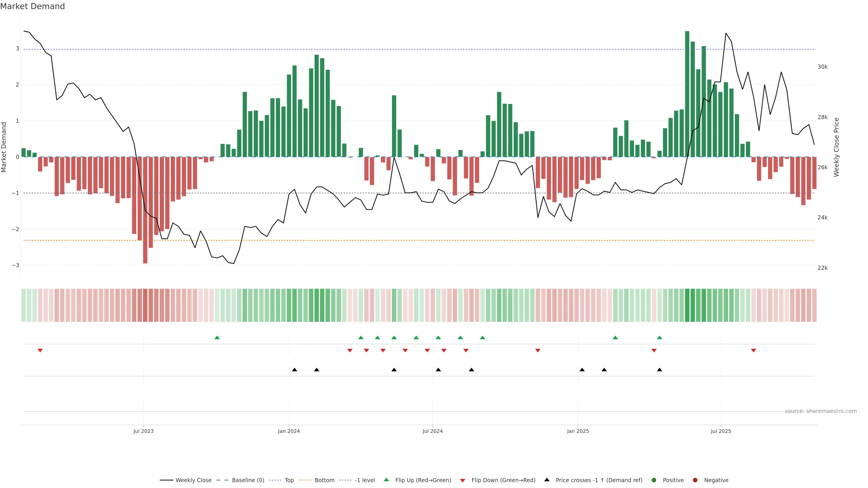Click the Jul 2025 x-axis label

click(721, 431)
